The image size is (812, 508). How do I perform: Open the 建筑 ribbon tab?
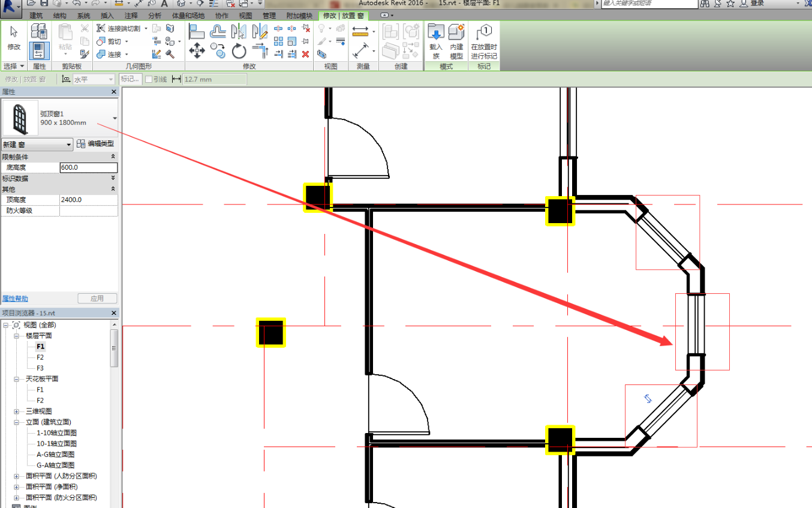(36, 16)
